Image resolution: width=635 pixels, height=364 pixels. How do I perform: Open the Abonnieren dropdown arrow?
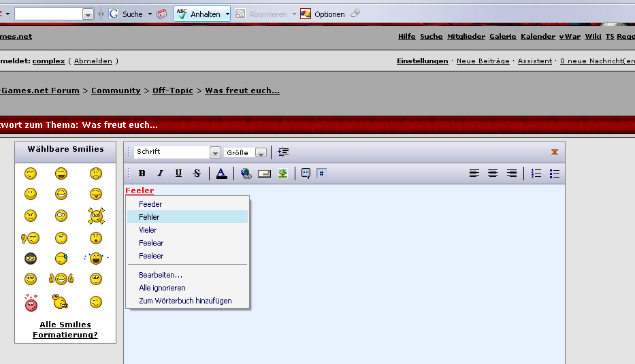(294, 14)
